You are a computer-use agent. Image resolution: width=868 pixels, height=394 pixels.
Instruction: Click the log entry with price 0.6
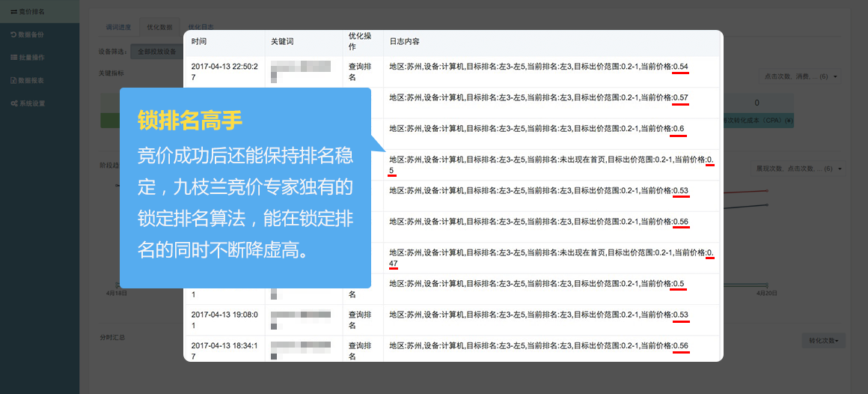tap(537, 129)
